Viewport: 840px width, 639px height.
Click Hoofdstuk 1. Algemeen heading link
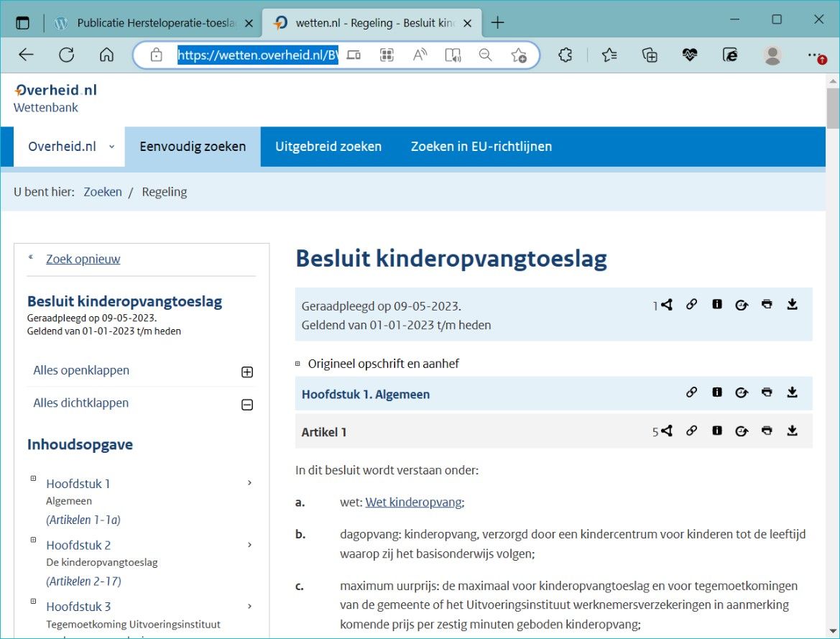click(365, 395)
